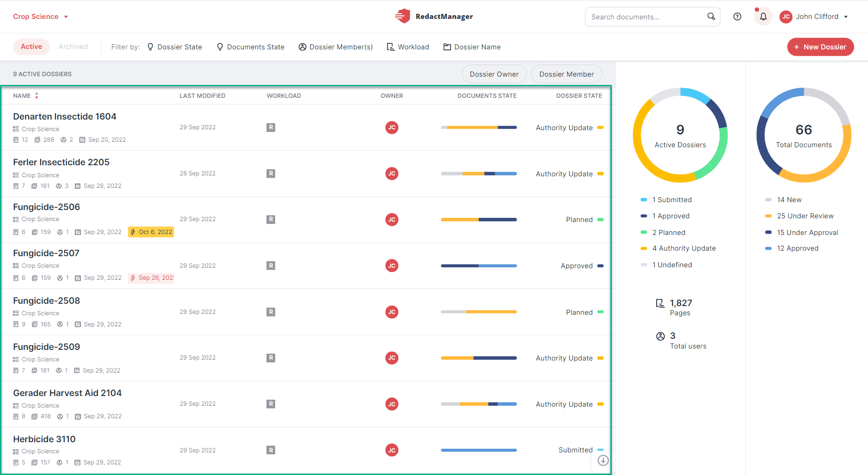Open the Dossier Member(s) filter dropdown
Image resolution: width=868 pixels, height=475 pixels.
click(x=336, y=47)
